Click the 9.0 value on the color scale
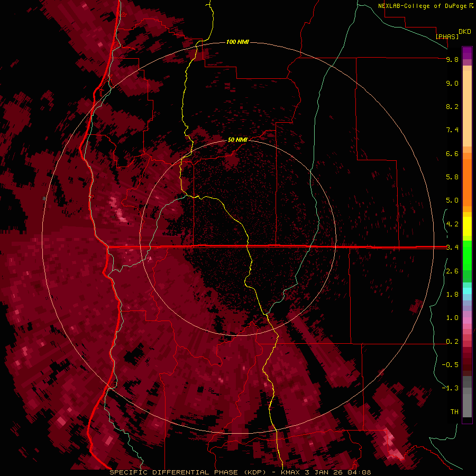 (x=452, y=83)
